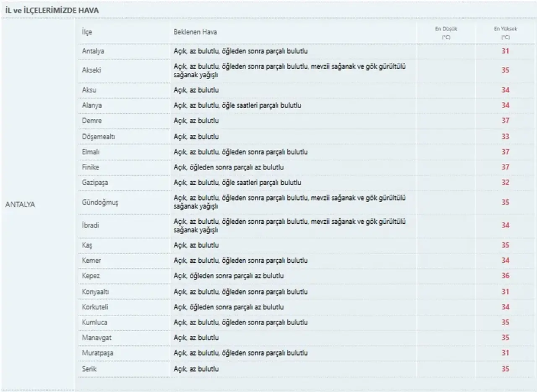
Task: Click Muratpaşa's high temperature value 31
Action: (506, 353)
